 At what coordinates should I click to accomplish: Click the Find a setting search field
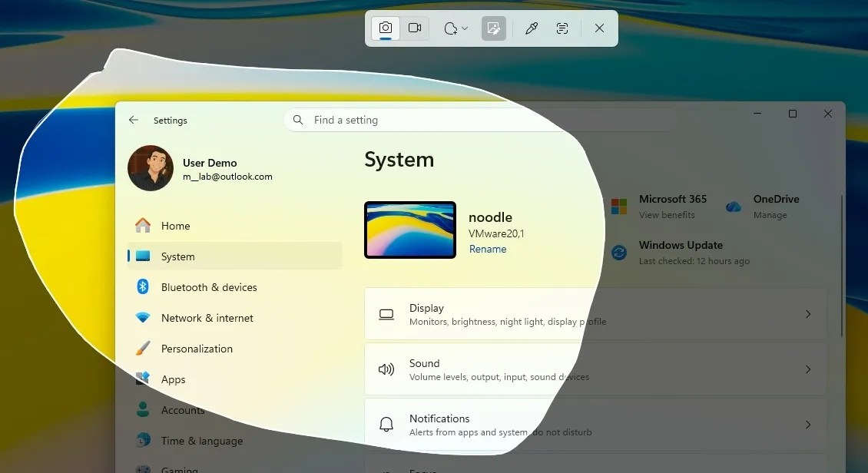click(x=479, y=120)
